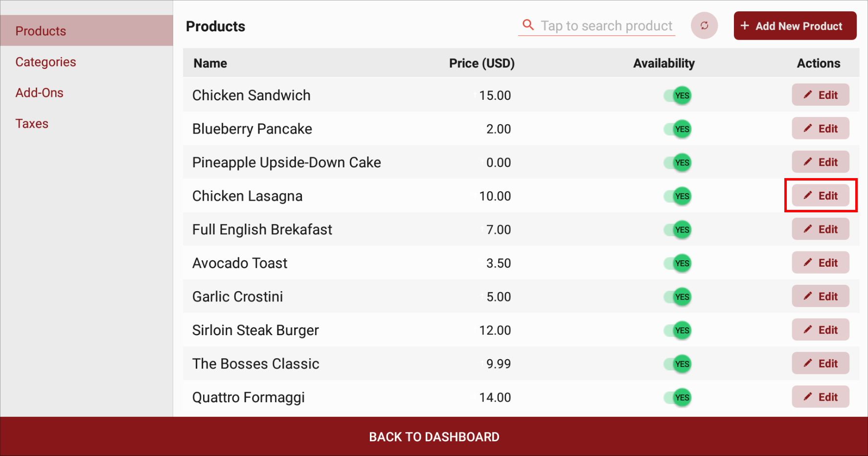
Task: Click Back to Dashboard button
Action: click(434, 436)
